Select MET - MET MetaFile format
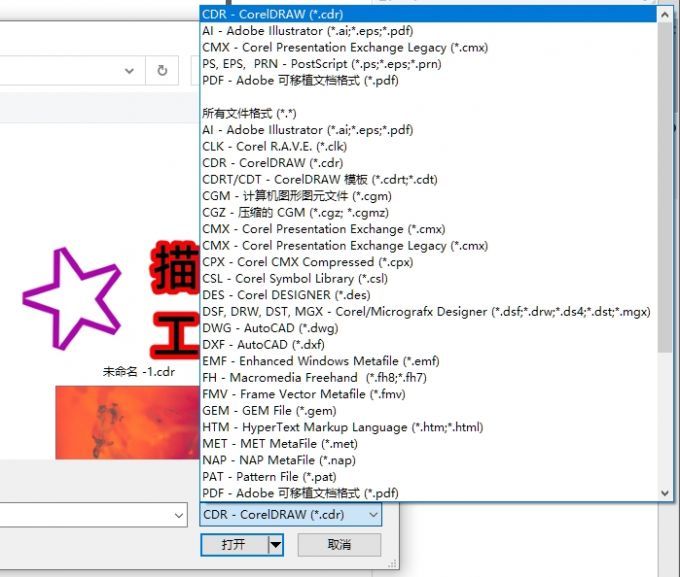Image resolution: width=680 pixels, height=577 pixels. (428, 443)
